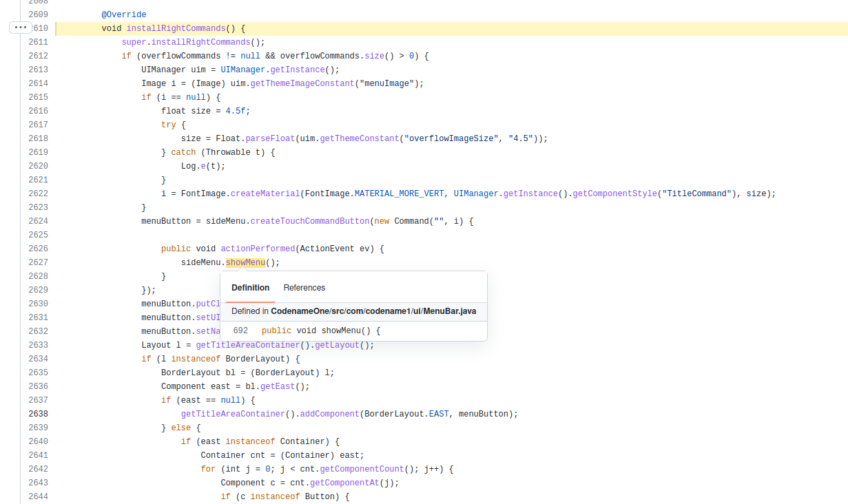
Task: Open the MenuBar.java definition file link
Action: pos(373,311)
